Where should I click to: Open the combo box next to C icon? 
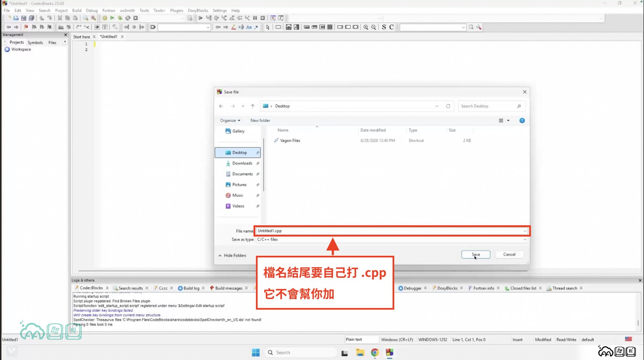pyautogui.click(x=463, y=27)
